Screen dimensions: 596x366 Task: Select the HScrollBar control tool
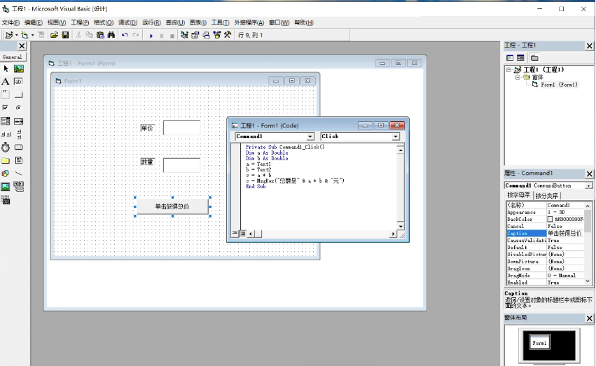pos(6,134)
